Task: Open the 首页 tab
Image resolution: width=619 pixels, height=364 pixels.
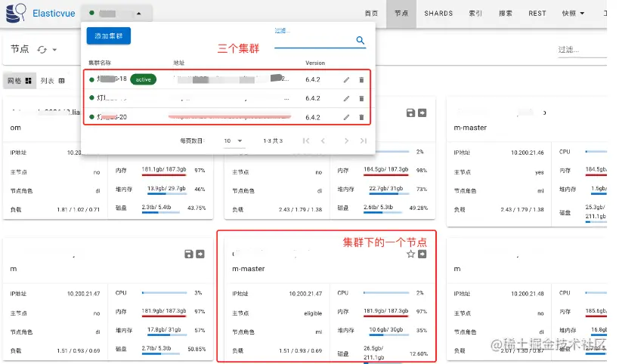Action: click(371, 14)
